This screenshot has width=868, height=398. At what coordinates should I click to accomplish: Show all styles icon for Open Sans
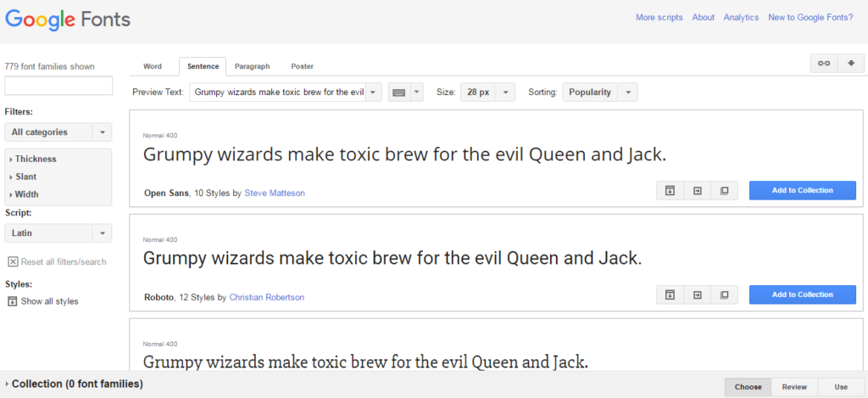pyautogui.click(x=670, y=190)
